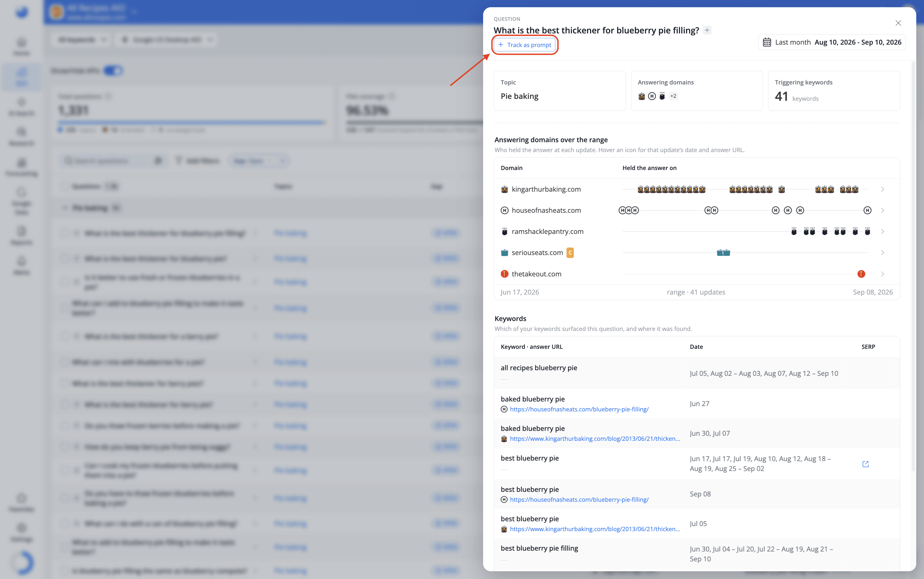Screen dimensions: 924x579
Task: Click the 'Held the answer on' column header
Action: click(x=649, y=168)
